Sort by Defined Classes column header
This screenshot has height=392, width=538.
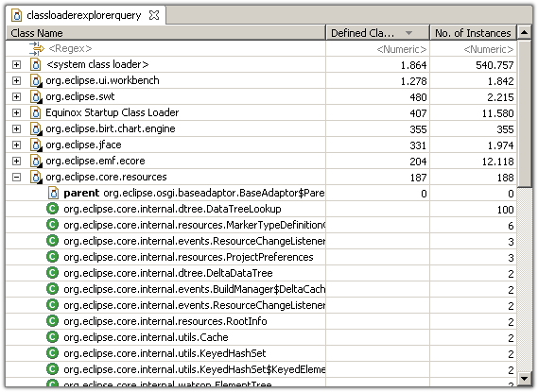coord(377,33)
